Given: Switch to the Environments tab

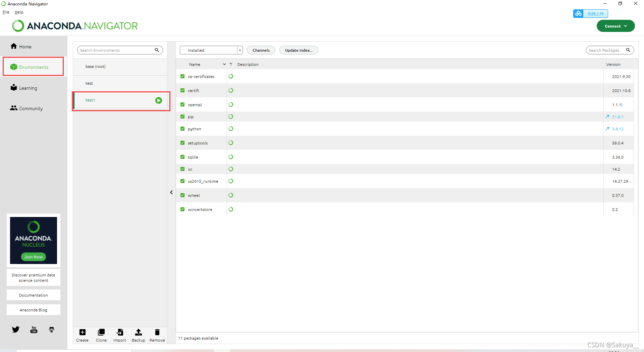Looking at the screenshot, I should point(33,67).
